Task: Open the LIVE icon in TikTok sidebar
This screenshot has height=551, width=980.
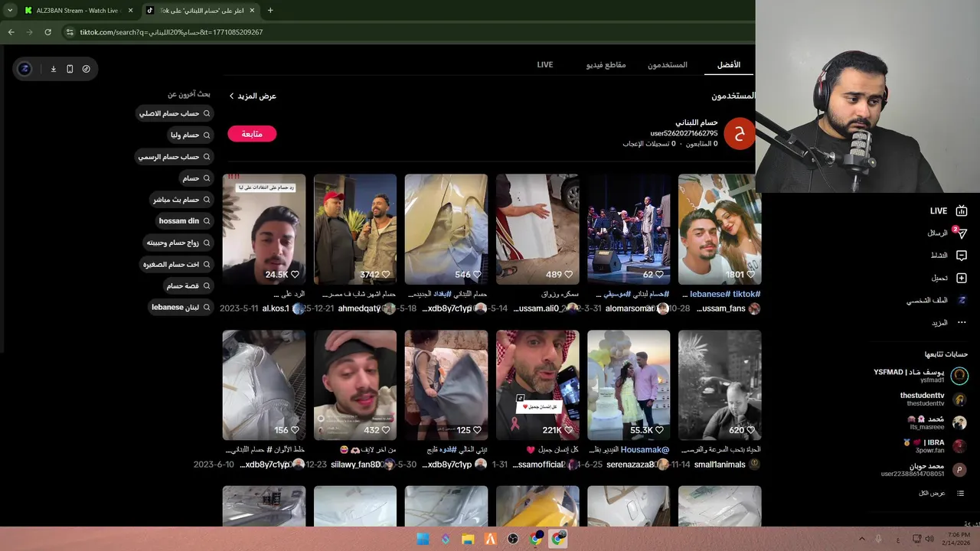Action: click(x=962, y=211)
